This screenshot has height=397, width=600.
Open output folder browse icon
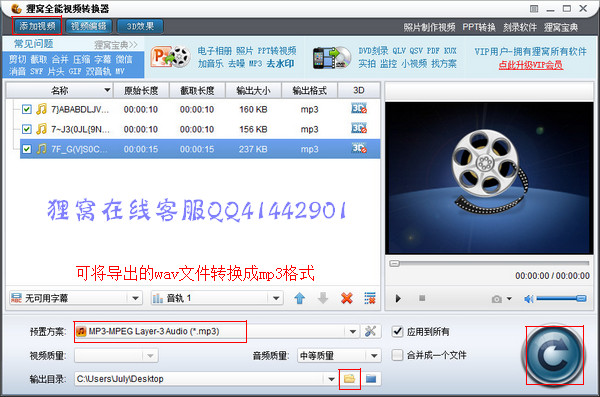pyautogui.click(x=349, y=379)
